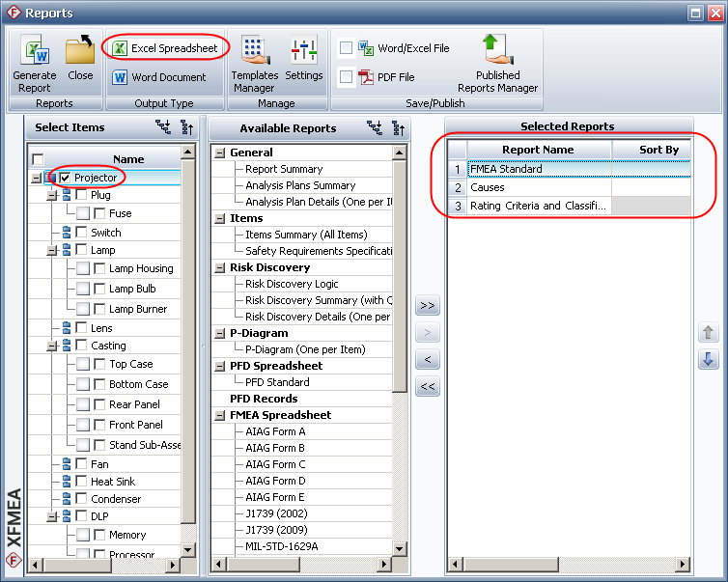Collapse the FMEA Spreadsheet group
This screenshot has height=582, width=728.
click(x=220, y=415)
